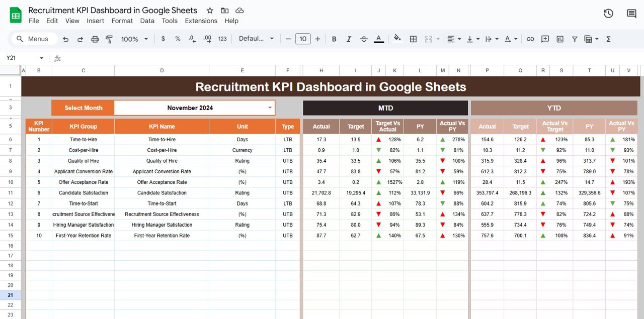Select row 21 header
Viewport: 644px width, 319px height.
(x=11, y=295)
